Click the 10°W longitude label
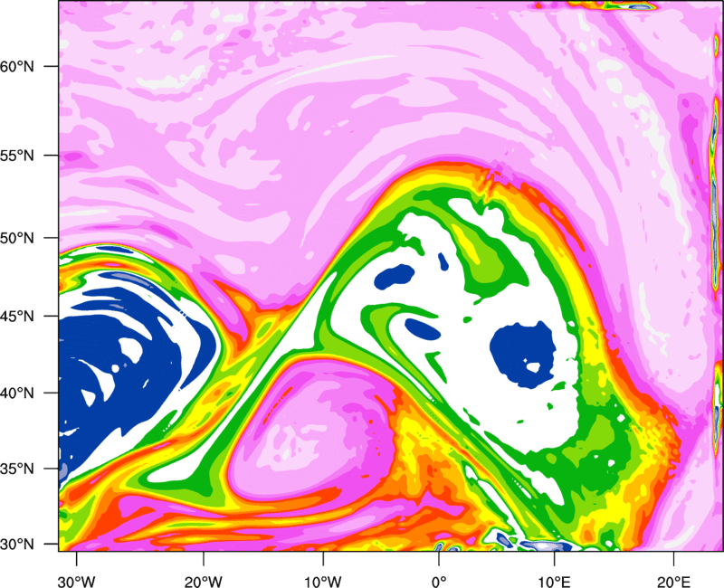724x588 pixels. pos(323,582)
